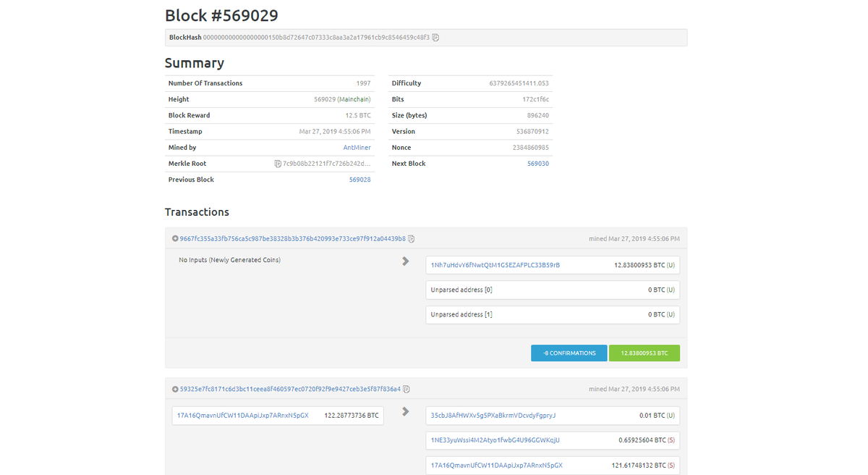Copy the Merkle Root icon

tap(278, 164)
